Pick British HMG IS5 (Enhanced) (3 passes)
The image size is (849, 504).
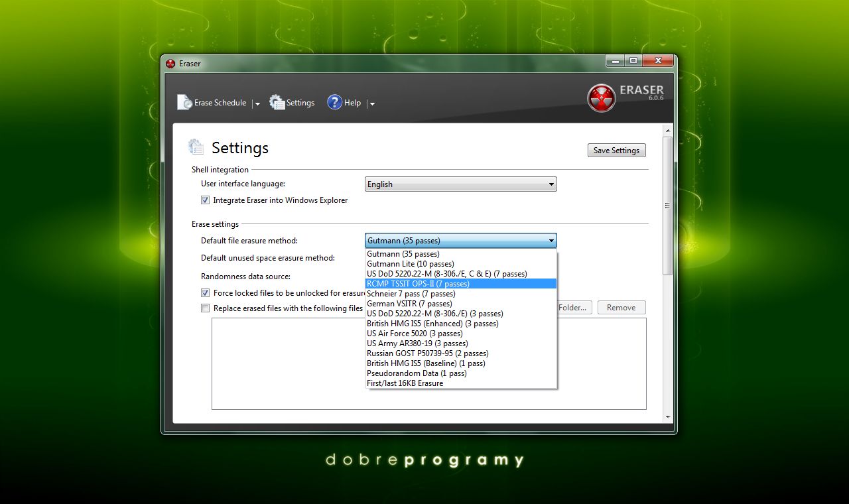click(461, 324)
